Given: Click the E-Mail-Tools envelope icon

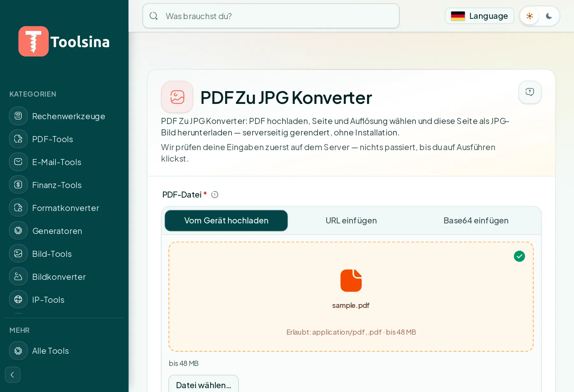Looking at the screenshot, I should click(x=18, y=162).
